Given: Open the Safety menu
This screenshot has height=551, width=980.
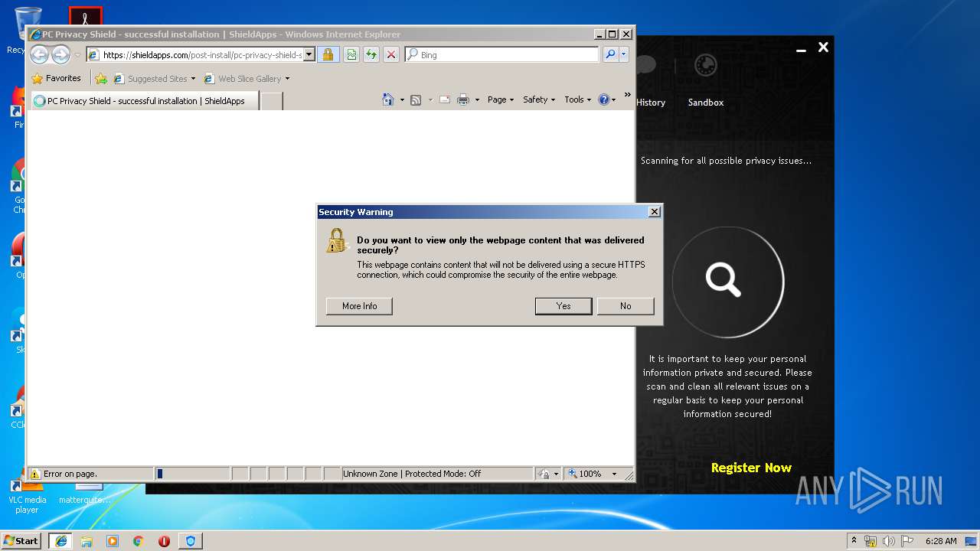Looking at the screenshot, I should (x=539, y=99).
